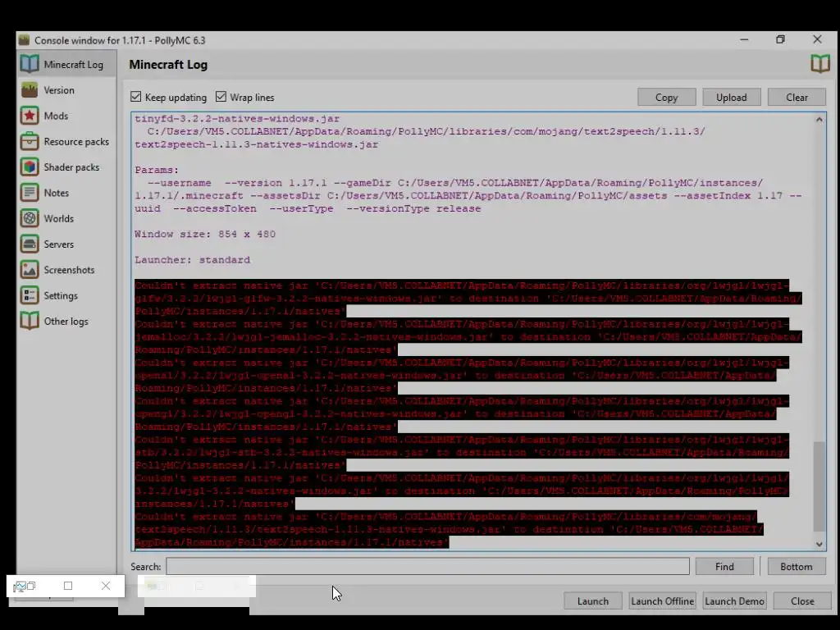Click the Version grass block icon

pyautogui.click(x=30, y=90)
